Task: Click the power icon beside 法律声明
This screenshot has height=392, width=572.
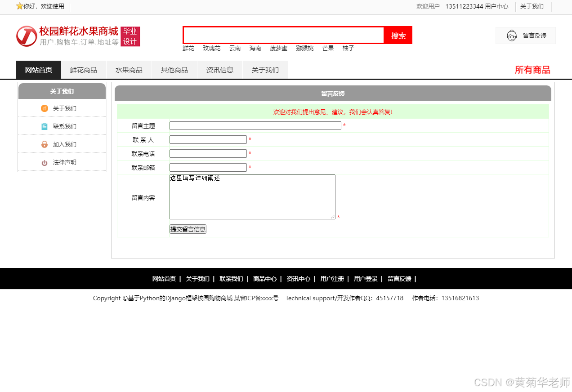Action: pyautogui.click(x=45, y=163)
